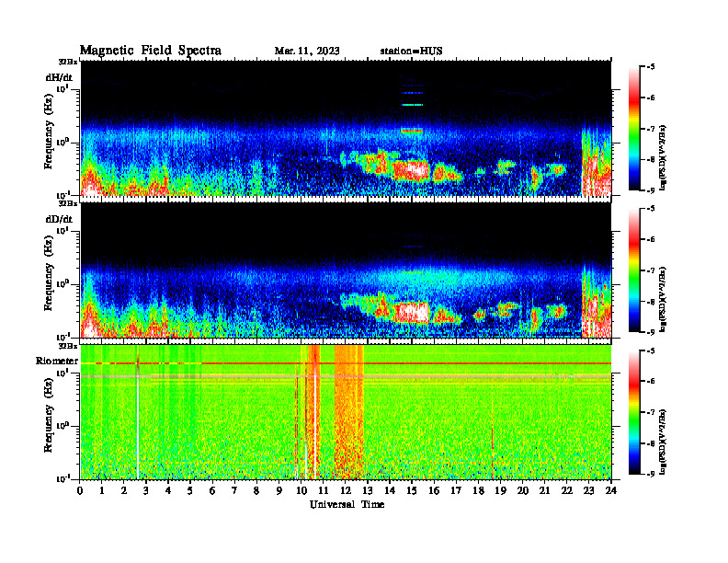Click the 'dH/dt' panel label

point(59,77)
